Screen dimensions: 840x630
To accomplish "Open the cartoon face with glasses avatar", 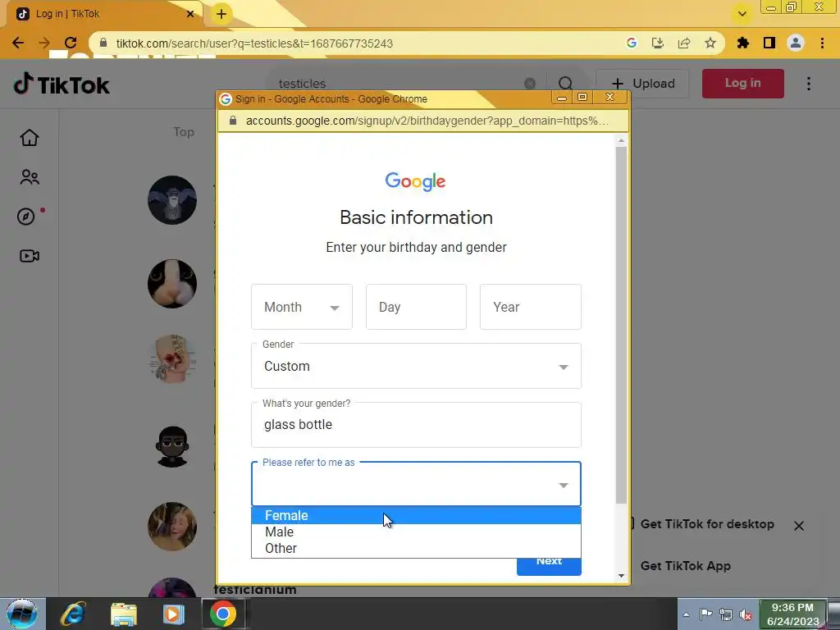I will click(x=172, y=446).
